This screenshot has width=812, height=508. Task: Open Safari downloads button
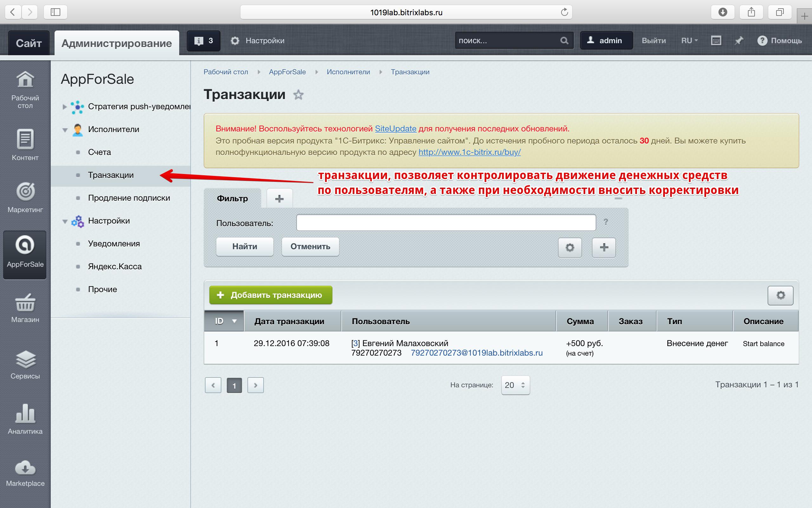pyautogui.click(x=723, y=12)
